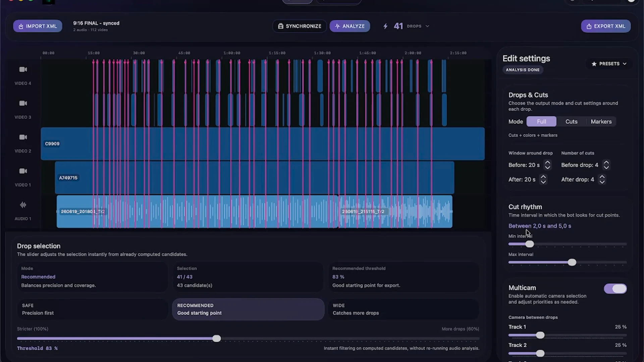
Task: Choose the SAFE Precision first preset
Action: pyautogui.click(x=92, y=309)
